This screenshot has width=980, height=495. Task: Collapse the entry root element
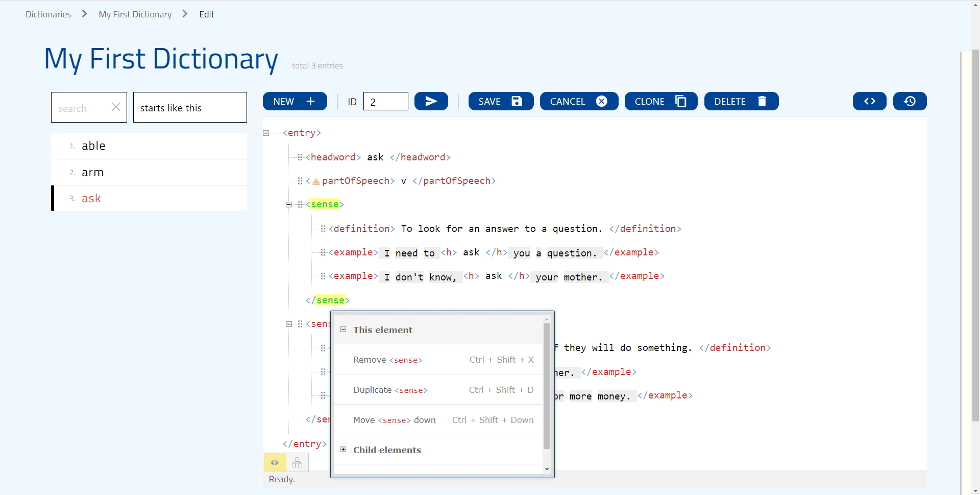(266, 133)
